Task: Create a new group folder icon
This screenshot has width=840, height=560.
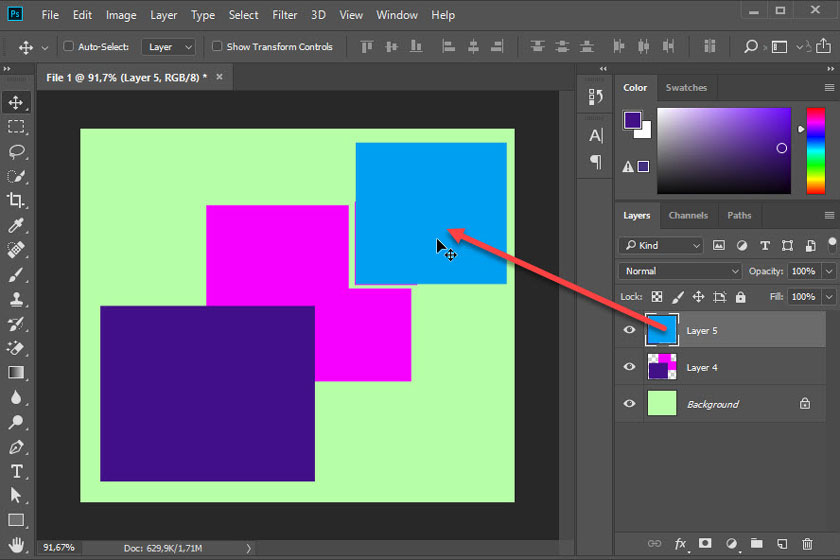Action: point(756,544)
